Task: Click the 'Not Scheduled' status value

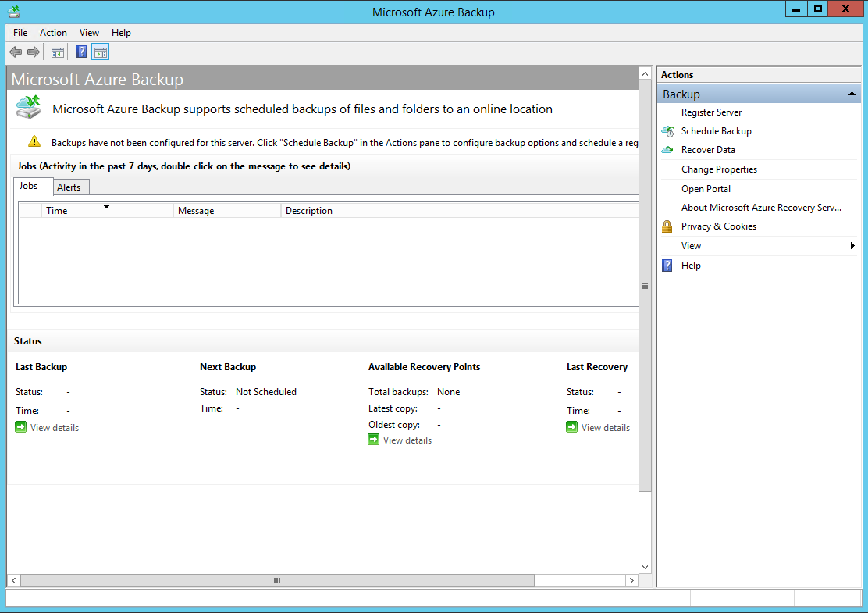Action: [x=265, y=392]
